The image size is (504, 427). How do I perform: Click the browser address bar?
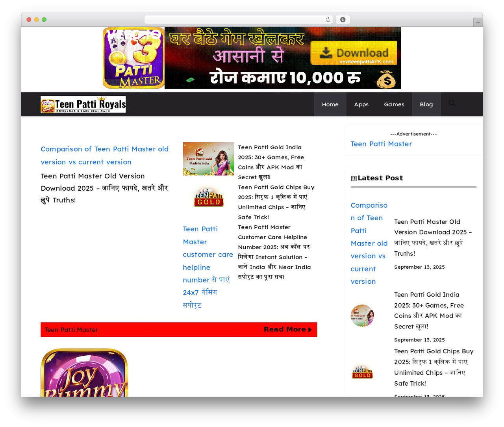point(239,20)
